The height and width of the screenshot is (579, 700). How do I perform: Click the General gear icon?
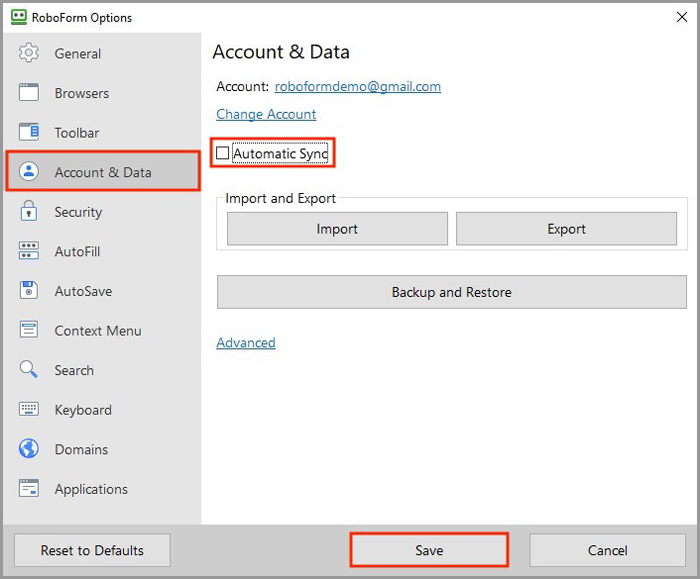point(29,53)
